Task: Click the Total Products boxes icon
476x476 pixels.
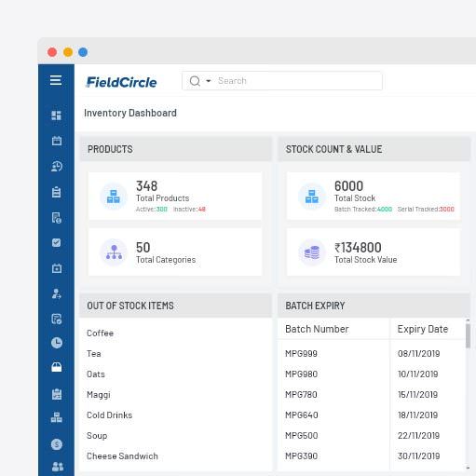Action: (x=114, y=197)
